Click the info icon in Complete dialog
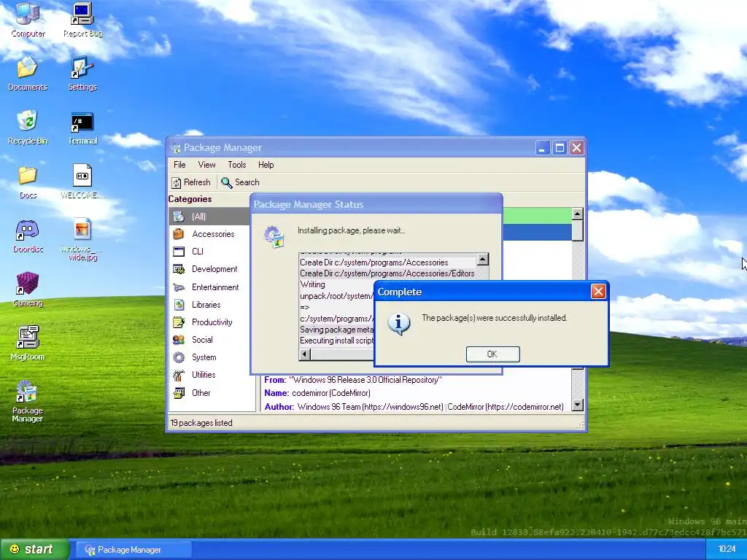 tap(399, 324)
